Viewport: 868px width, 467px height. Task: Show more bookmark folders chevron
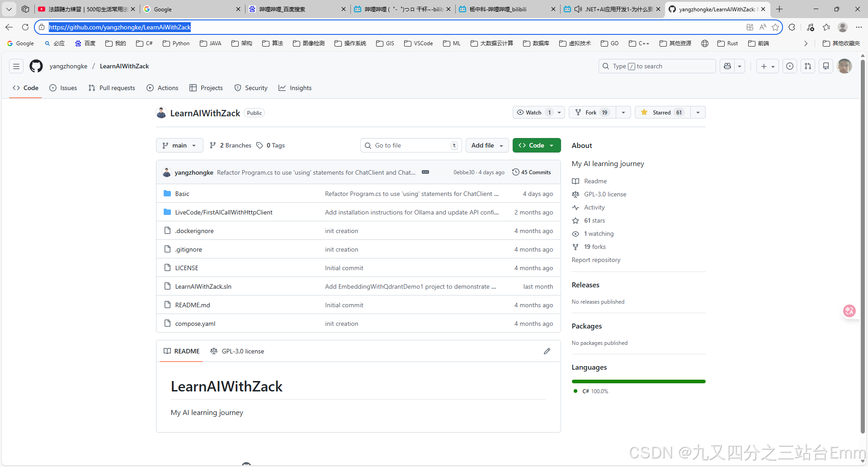(806, 43)
